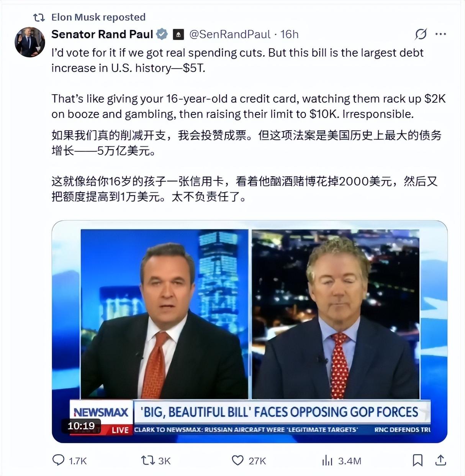Click the English tweet text
This screenshot has height=476, width=465.
click(x=249, y=83)
